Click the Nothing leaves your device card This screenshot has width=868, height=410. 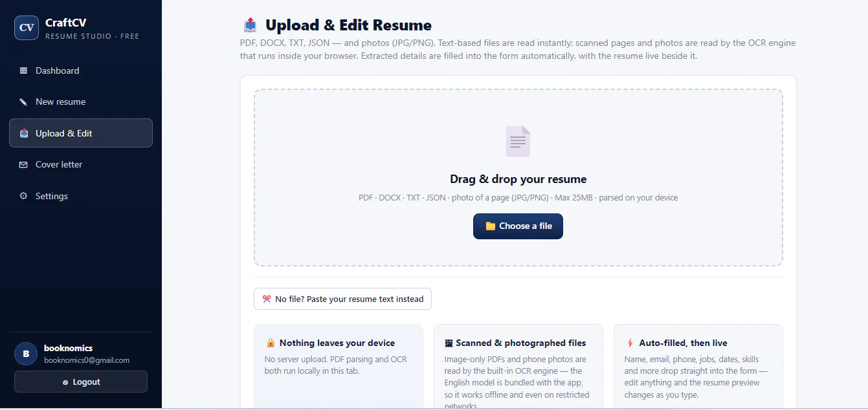click(x=339, y=367)
